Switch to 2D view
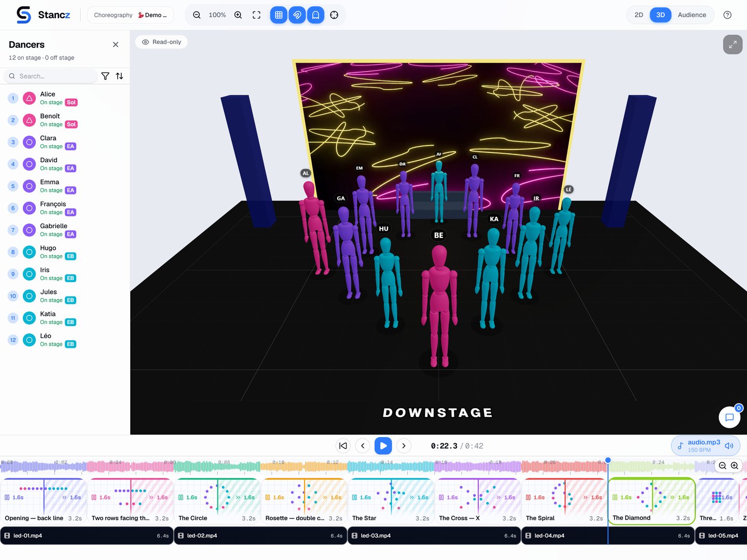The image size is (747, 560). [x=639, y=15]
